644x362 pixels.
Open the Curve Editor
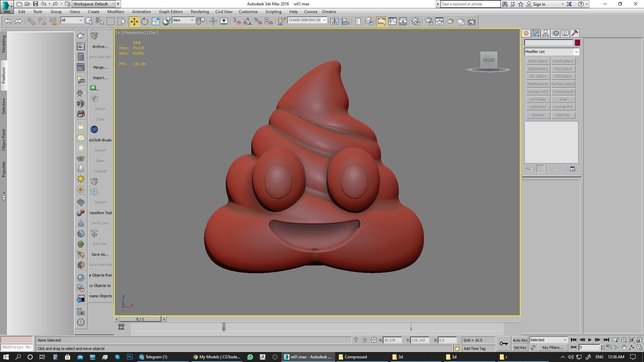(392, 21)
